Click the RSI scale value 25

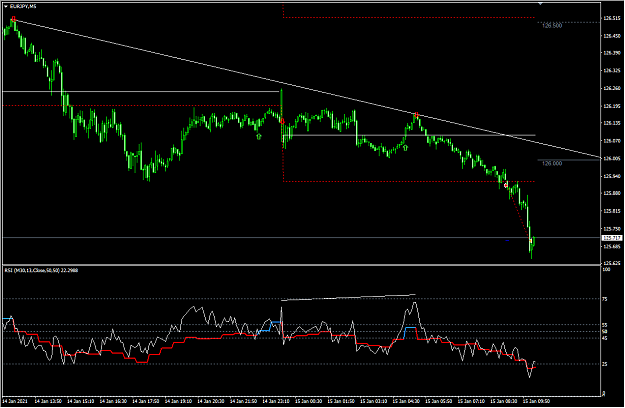(605, 364)
